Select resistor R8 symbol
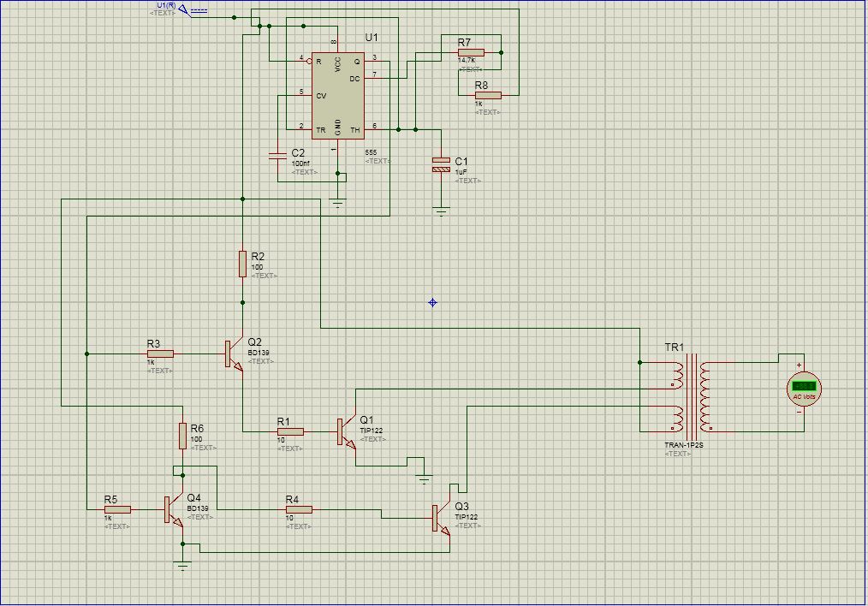The width and height of the screenshot is (868, 606). tap(488, 95)
